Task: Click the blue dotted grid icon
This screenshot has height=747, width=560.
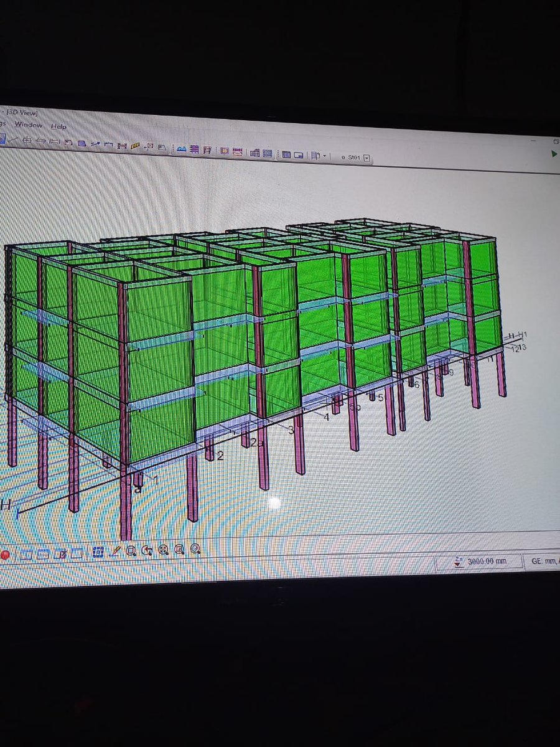Action: [98, 552]
